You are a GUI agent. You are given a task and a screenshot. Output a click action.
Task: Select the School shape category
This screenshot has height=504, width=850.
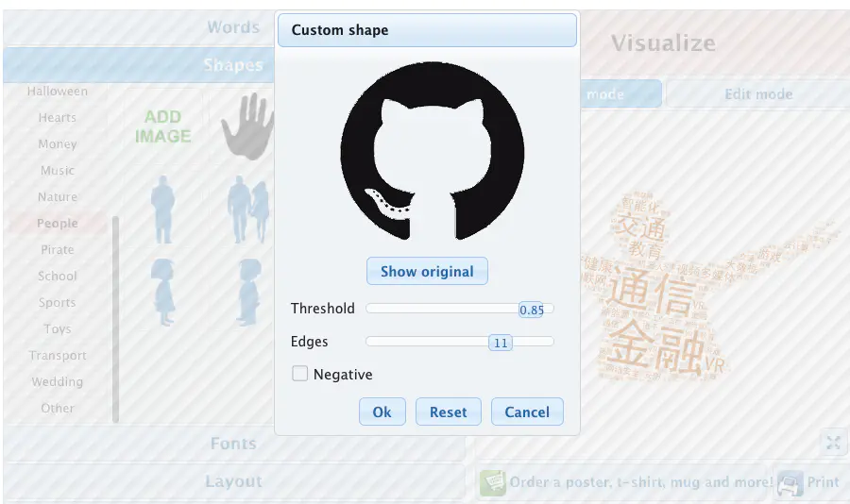pos(58,276)
